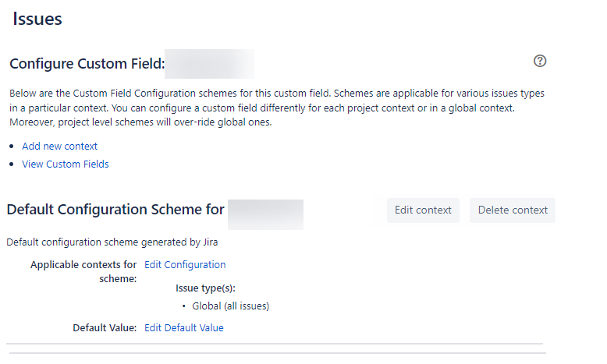Click the Configure Custom Field heading
The image size is (607, 364).
tap(87, 63)
